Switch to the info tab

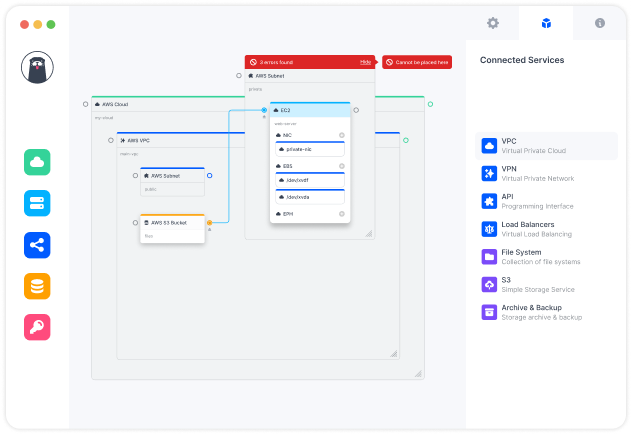point(600,23)
